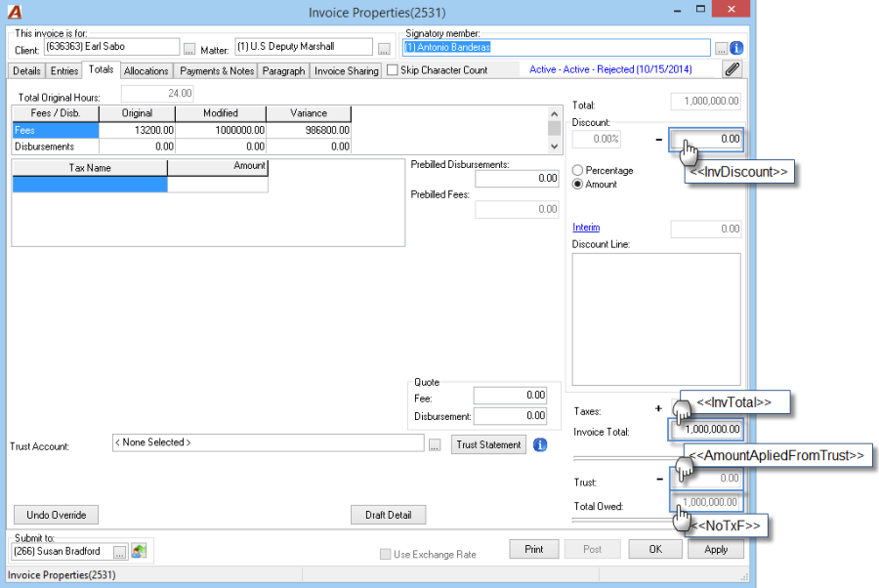Enable the Use Exchange Rate checkbox
This screenshot has height=588, width=879.
(x=385, y=554)
